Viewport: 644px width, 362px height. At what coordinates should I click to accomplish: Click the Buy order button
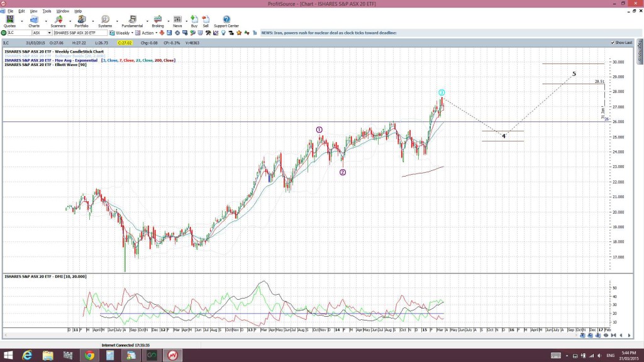[x=194, y=21]
